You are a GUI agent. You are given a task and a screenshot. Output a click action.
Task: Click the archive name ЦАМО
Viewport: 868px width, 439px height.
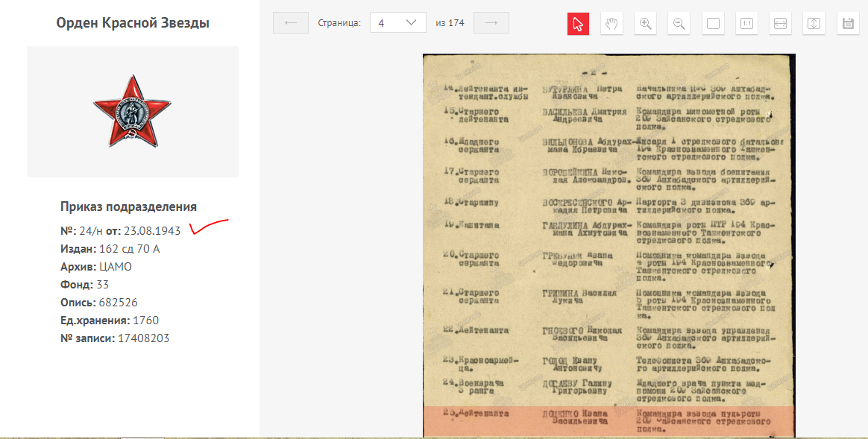click(x=115, y=267)
